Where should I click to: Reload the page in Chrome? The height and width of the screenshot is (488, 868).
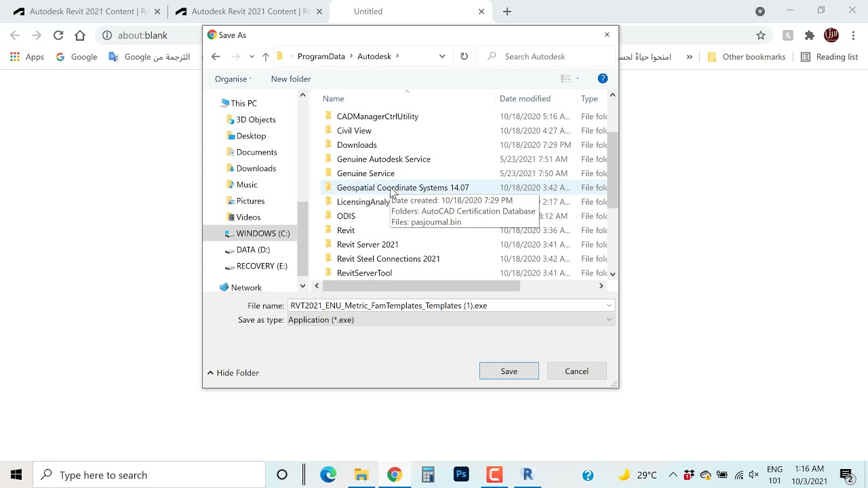pyautogui.click(x=58, y=35)
